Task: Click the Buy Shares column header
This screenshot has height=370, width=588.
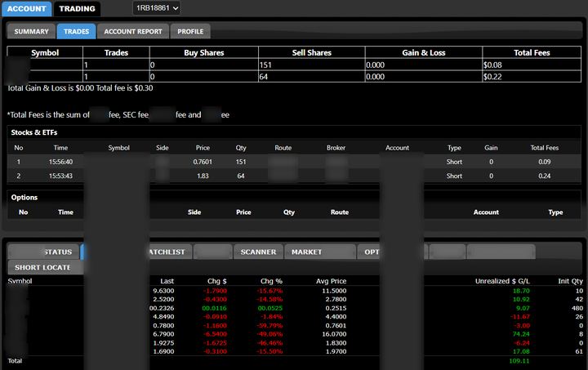Action: tap(204, 52)
